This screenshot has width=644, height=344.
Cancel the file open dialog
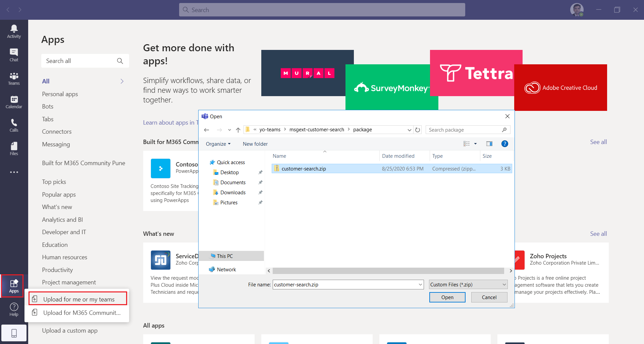(x=489, y=297)
